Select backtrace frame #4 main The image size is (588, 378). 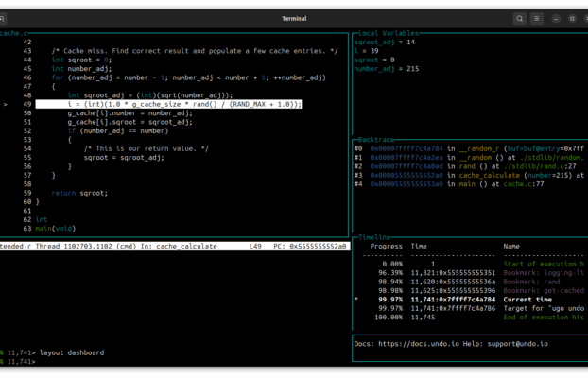tap(449, 184)
